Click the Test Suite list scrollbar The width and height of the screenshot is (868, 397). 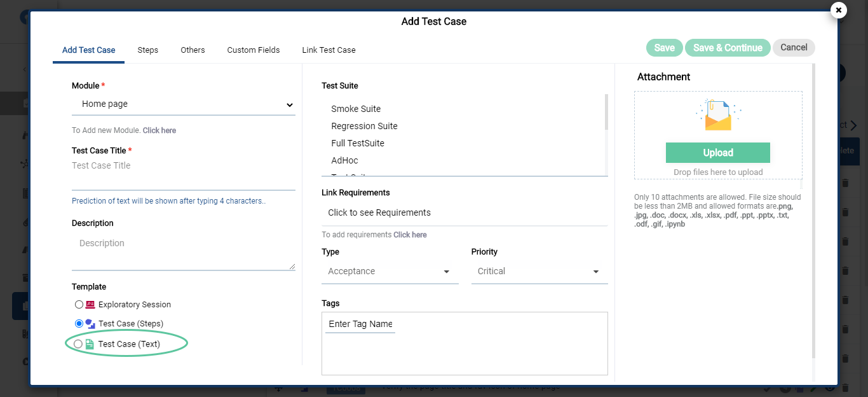tap(606, 112)
